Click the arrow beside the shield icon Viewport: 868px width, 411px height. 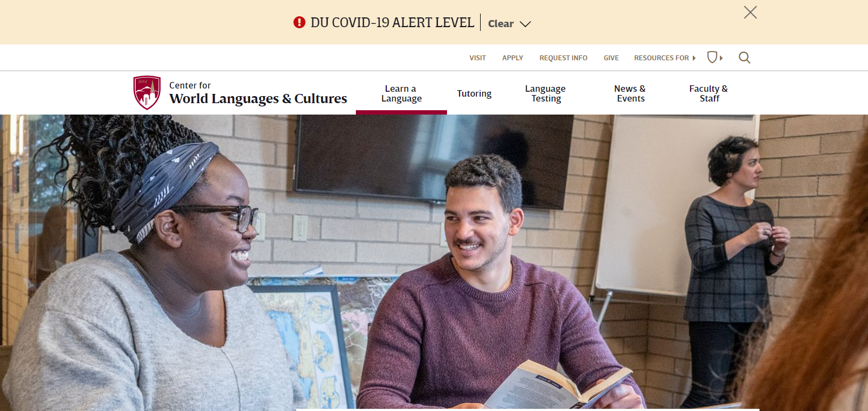[x=721, y=58]
